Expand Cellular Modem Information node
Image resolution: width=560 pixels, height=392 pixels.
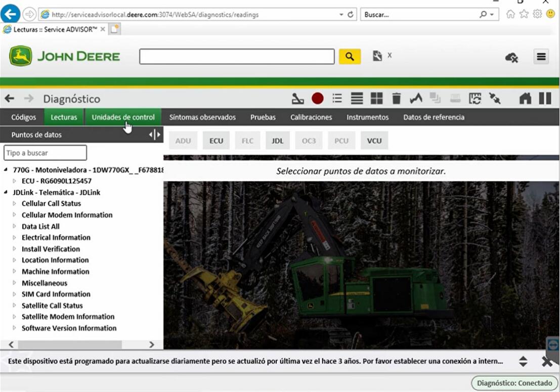(x=14, y=215)
